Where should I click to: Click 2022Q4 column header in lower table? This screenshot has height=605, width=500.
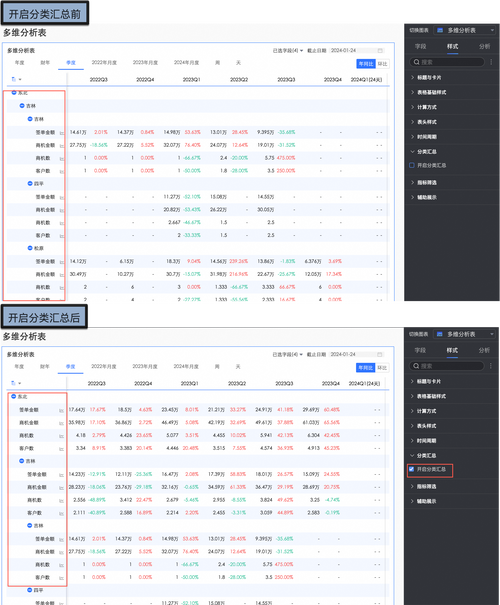pos(143,384)
